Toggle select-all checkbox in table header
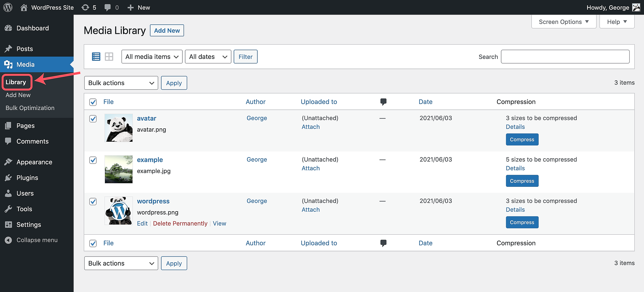Screen dimensions: 644x292 (x=93, y=102)
